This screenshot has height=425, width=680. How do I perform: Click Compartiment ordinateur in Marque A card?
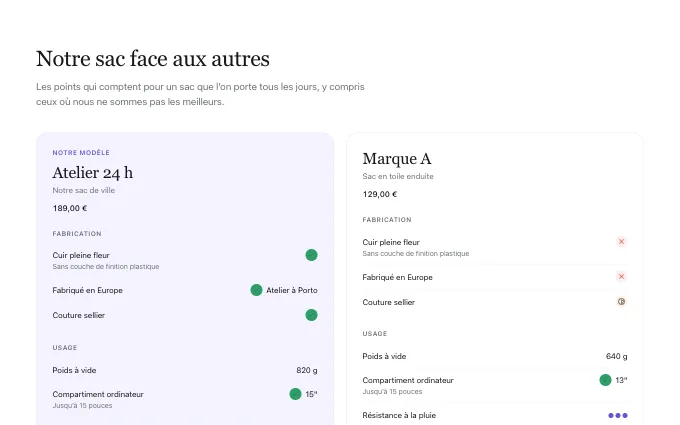click(408, 380)
